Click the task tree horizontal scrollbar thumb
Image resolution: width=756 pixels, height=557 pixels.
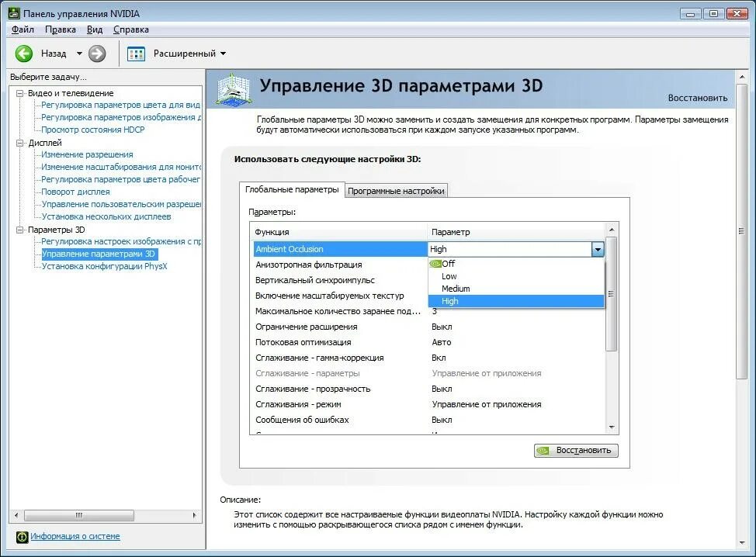point(79,515)
